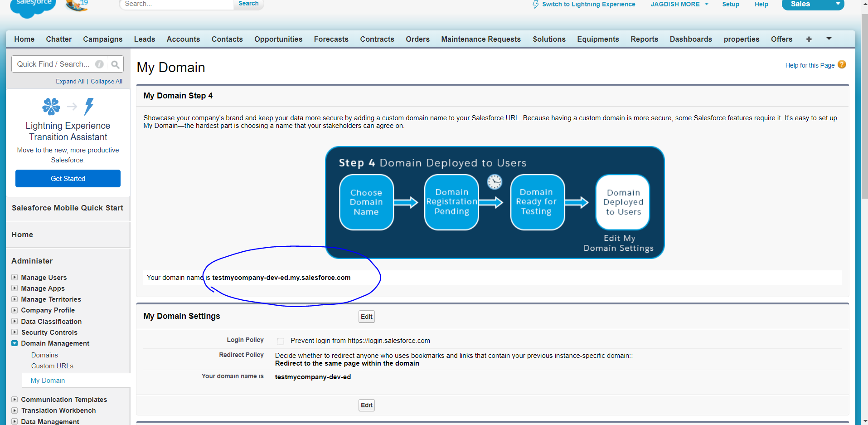Expand the Company Profile tree node
The image size is (868, 425).
pyautogui.click(x=15, y=310)
